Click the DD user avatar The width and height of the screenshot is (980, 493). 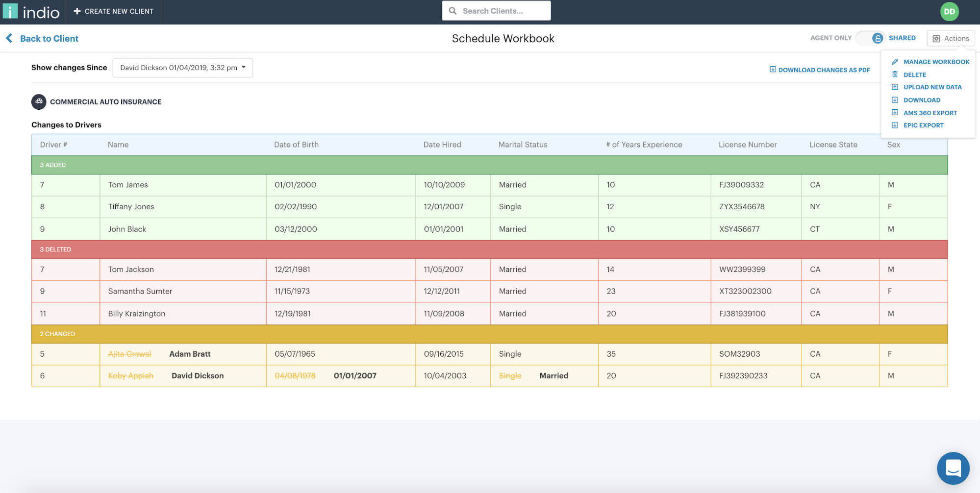(949, 12)
